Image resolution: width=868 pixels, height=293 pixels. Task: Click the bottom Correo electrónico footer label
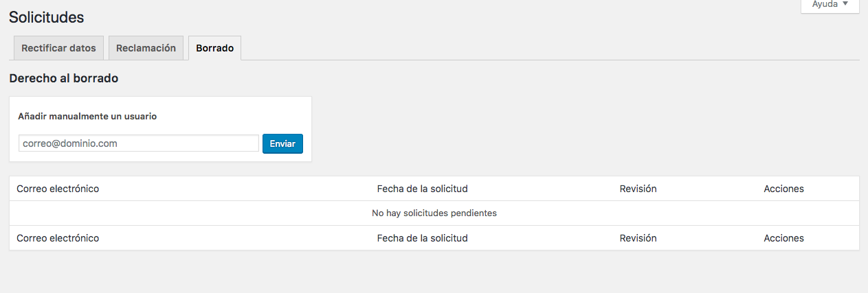point(58,238)
